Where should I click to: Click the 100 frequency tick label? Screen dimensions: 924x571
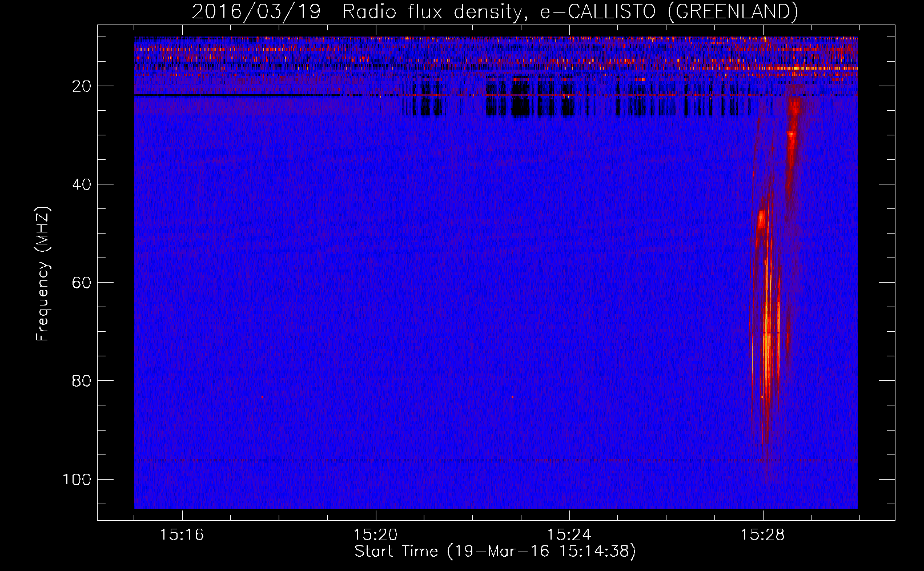[x=77, y=479]
